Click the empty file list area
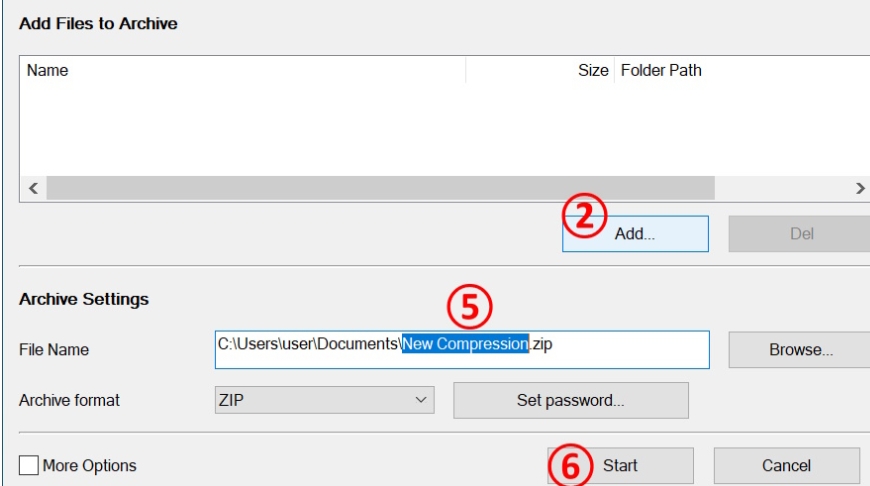Viewport: 870px width, 486px height. coord(444,130)
